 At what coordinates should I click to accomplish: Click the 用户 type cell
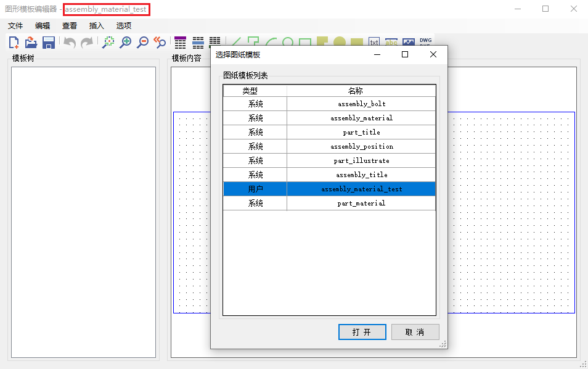click(255, 189)
